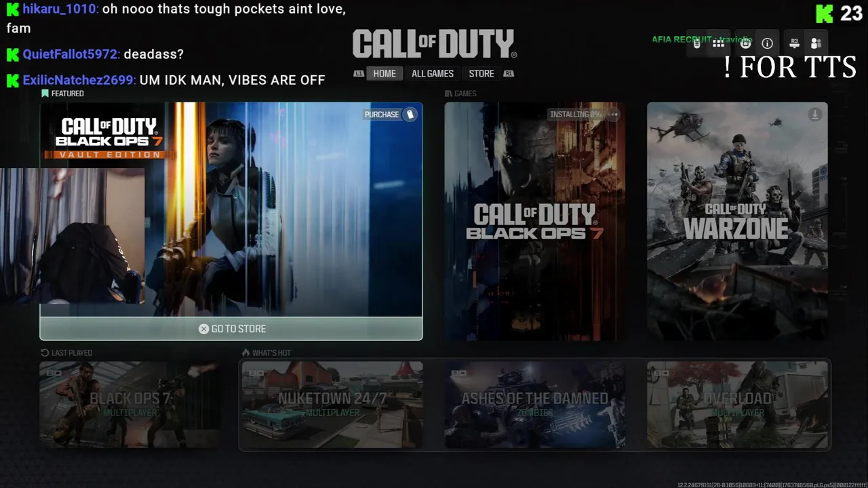Open the Nuketown 24/7 Multiplayer tile
868x488 pixels.
(332, 405)
